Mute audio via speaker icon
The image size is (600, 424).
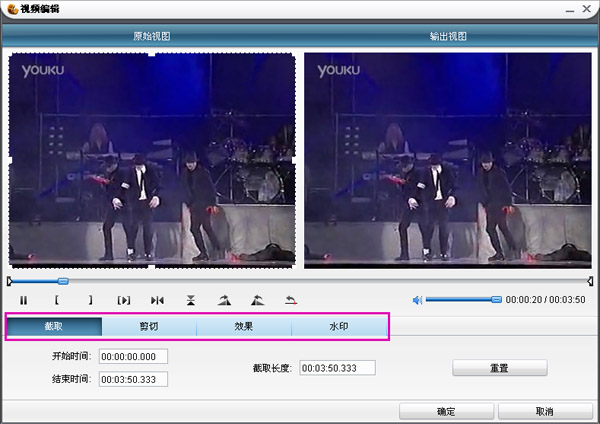pos(417,300)
